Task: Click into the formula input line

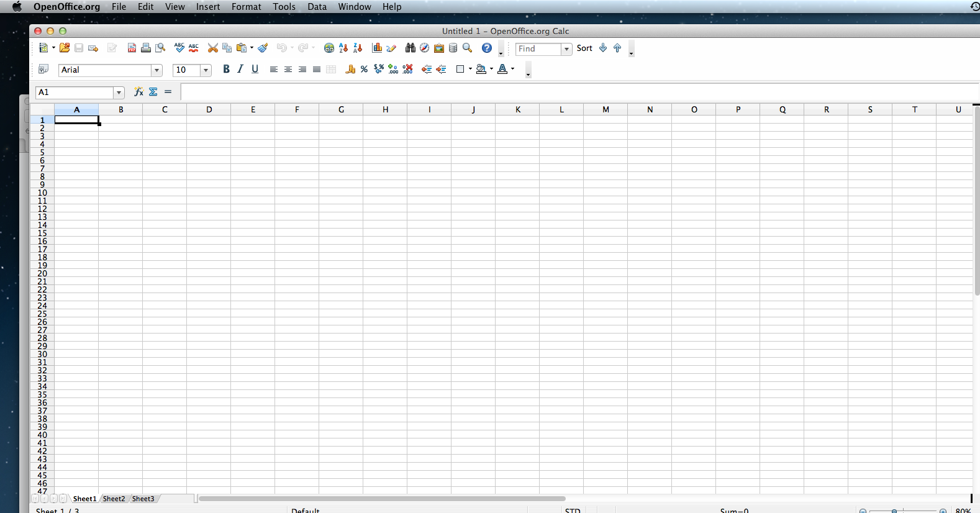Action: pyautogui.click(x=580, y=92)
